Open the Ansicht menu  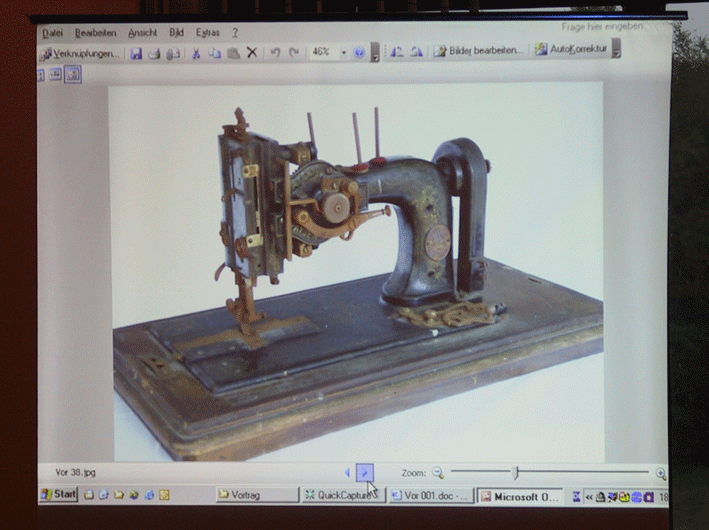[142, 33]
